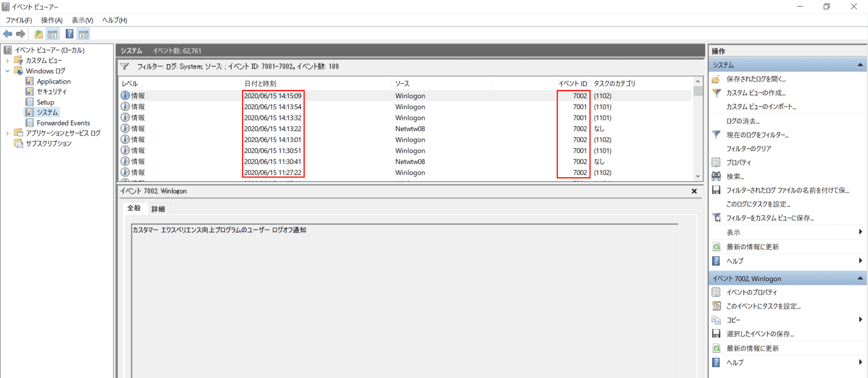This screenshot has width=868, height=378.
Task: Select event row dated 2020/06/15 14:13:32
Action: tap(405, 118)
